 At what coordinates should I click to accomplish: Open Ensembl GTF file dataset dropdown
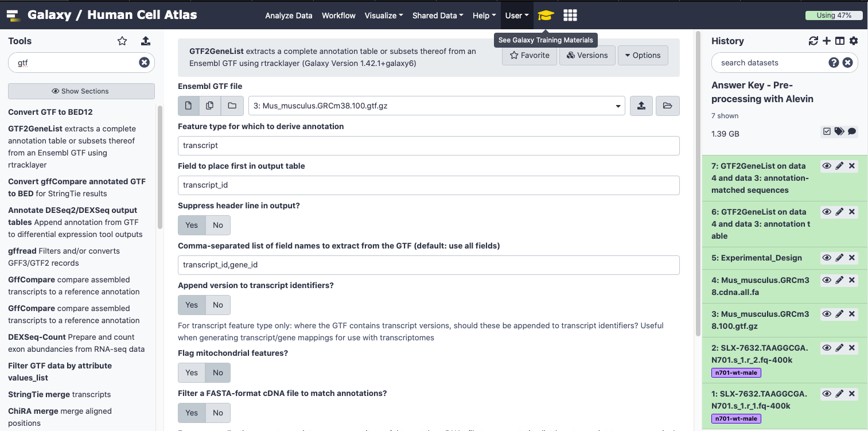click(x=437, y=106)
